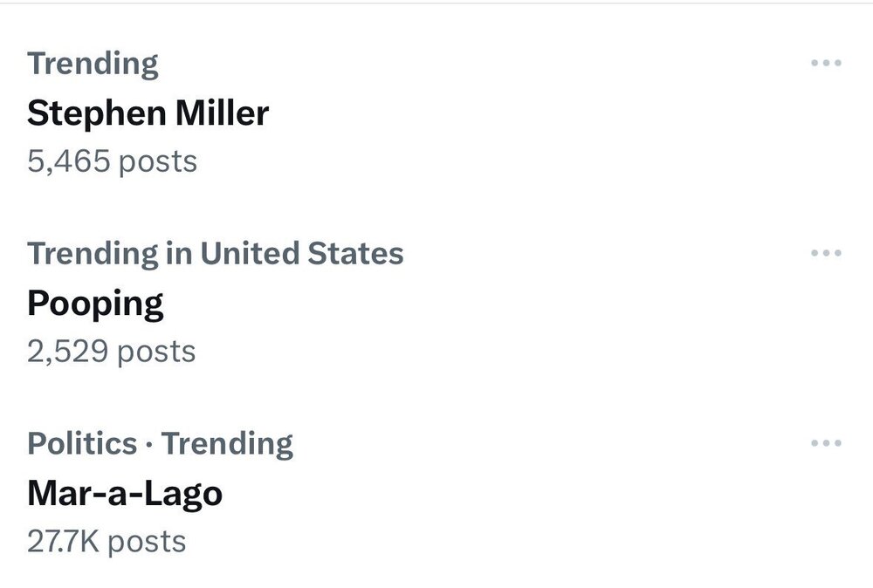
Task: Click the Trending word after Politics
Action: click(x=227, y=444)
